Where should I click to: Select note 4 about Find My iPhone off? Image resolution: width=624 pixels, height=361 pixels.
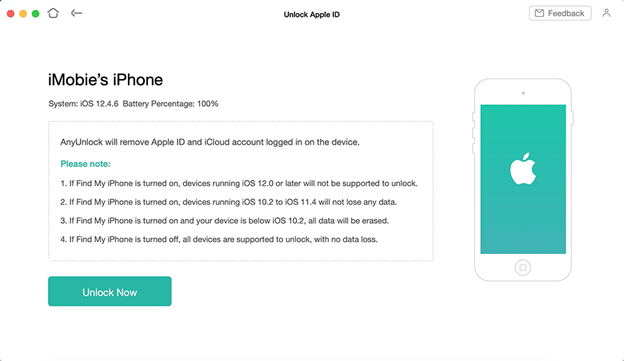click(x=219, y=240)
